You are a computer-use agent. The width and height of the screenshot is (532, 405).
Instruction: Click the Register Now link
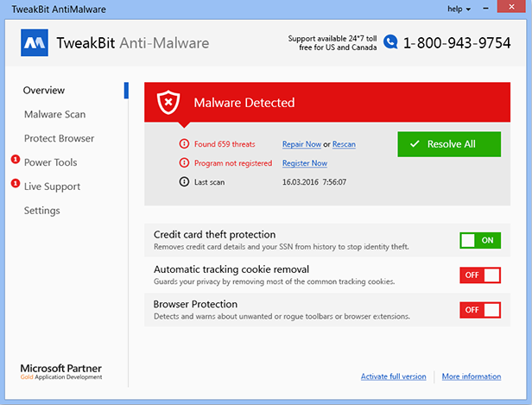305,163
